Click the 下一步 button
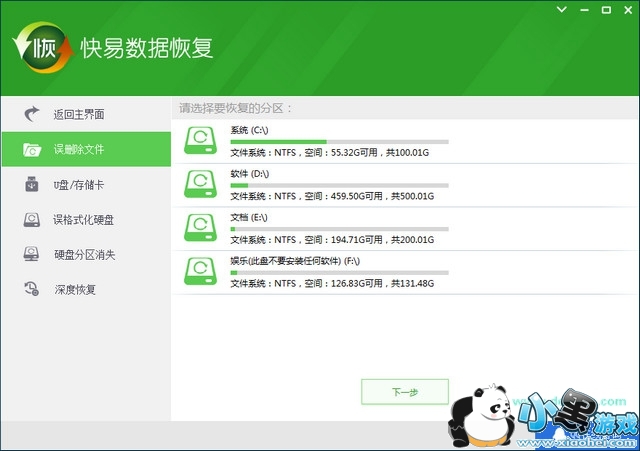 pyautogui.click(x=405, y=392)
